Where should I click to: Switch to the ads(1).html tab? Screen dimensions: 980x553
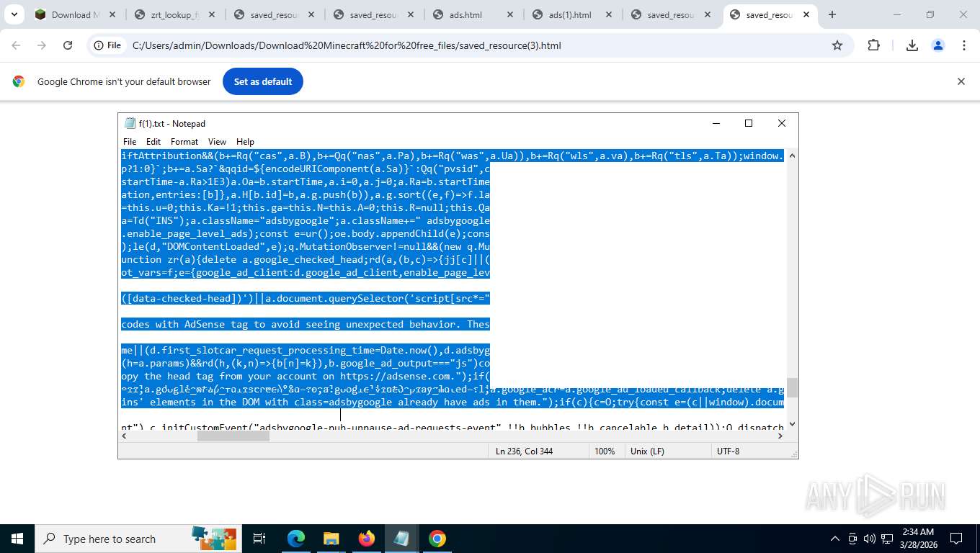click(x=573, y=14)
